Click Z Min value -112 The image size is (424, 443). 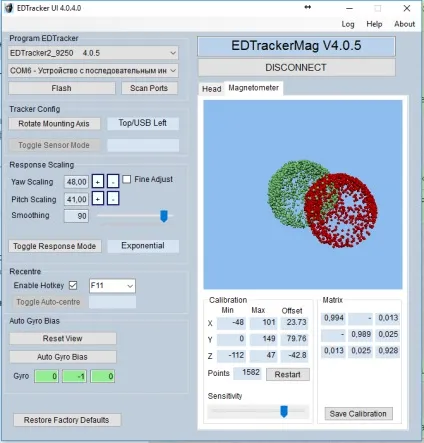tap(231, 355)
